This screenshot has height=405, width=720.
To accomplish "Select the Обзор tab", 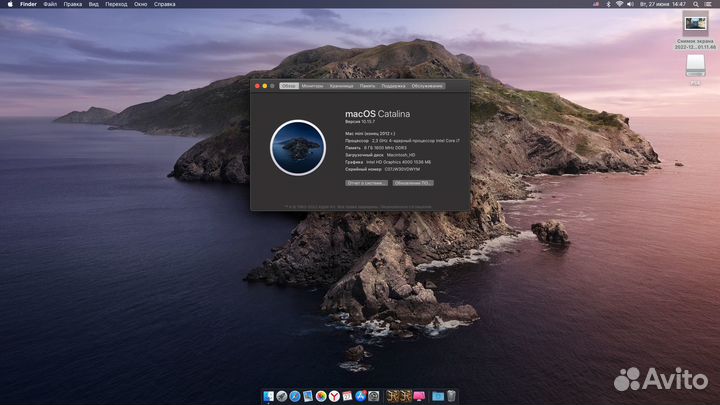I will tap(289, 86).
